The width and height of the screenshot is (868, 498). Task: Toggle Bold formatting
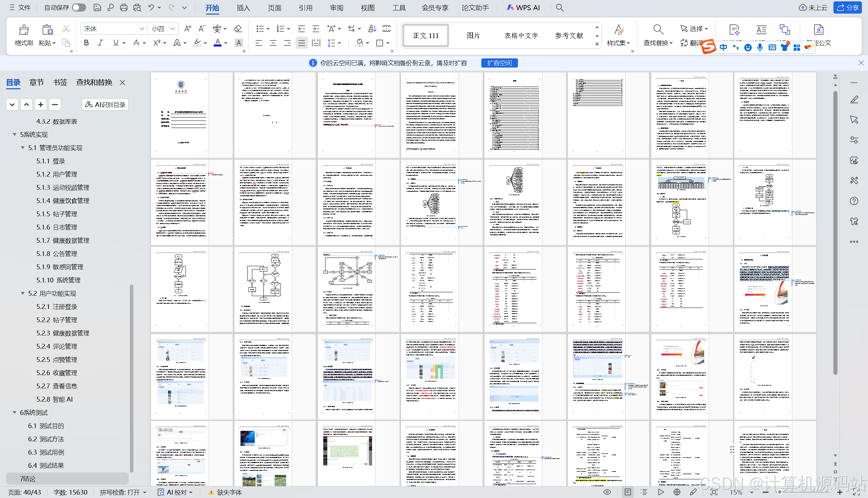(x=86, y=43)
